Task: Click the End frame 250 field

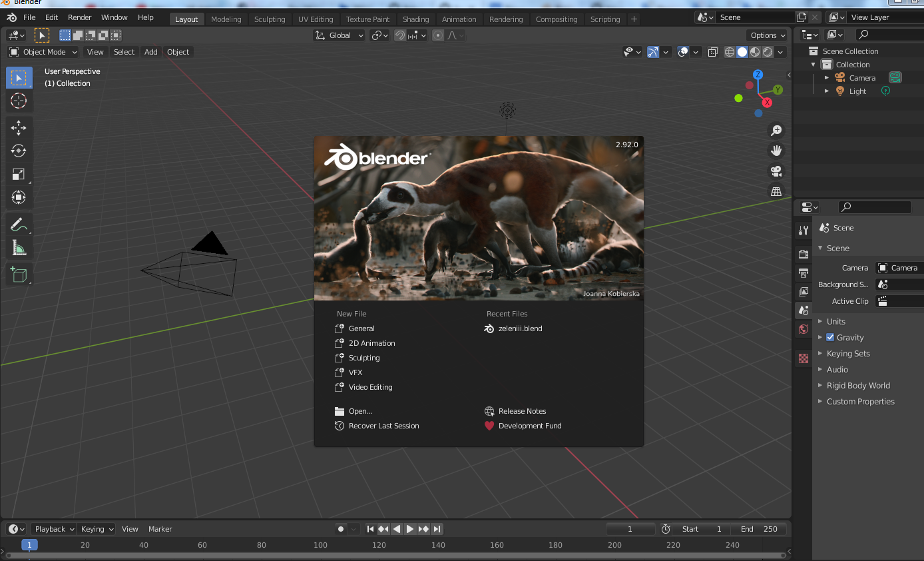Action: [759, 529]
